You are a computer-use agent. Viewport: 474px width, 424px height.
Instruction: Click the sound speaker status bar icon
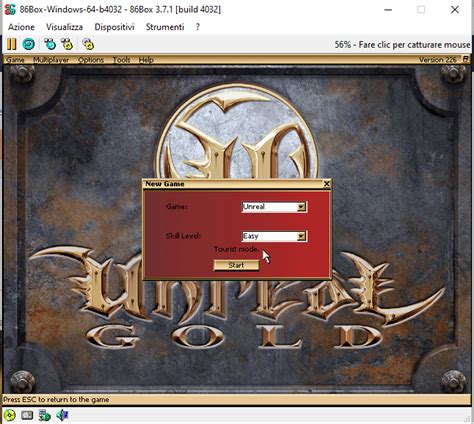pyautogui.click(x=62, y=415)
